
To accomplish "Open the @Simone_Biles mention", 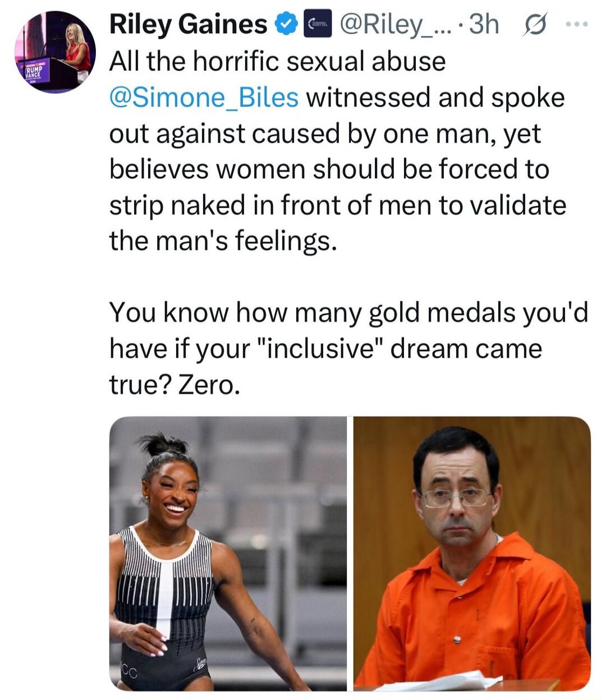I will click(x=204, y=98).
